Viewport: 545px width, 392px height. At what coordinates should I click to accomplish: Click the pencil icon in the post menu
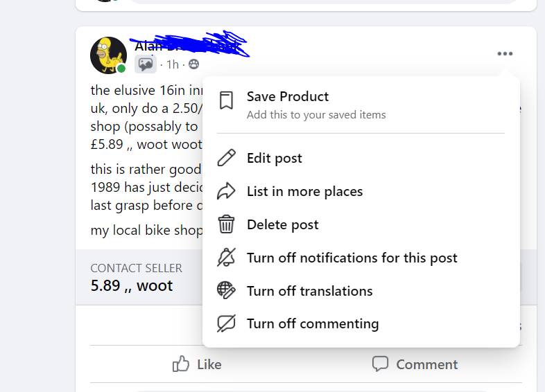226,158
